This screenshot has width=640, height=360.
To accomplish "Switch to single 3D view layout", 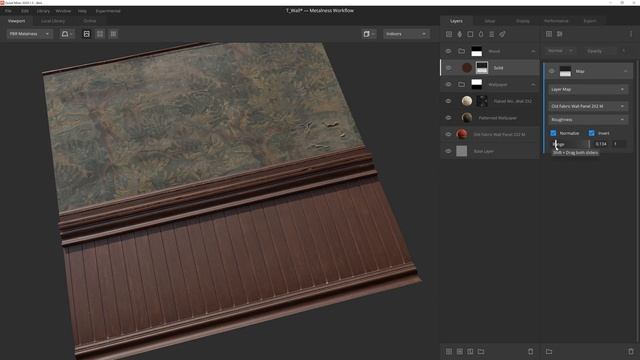I will click(x=87, y=34).
